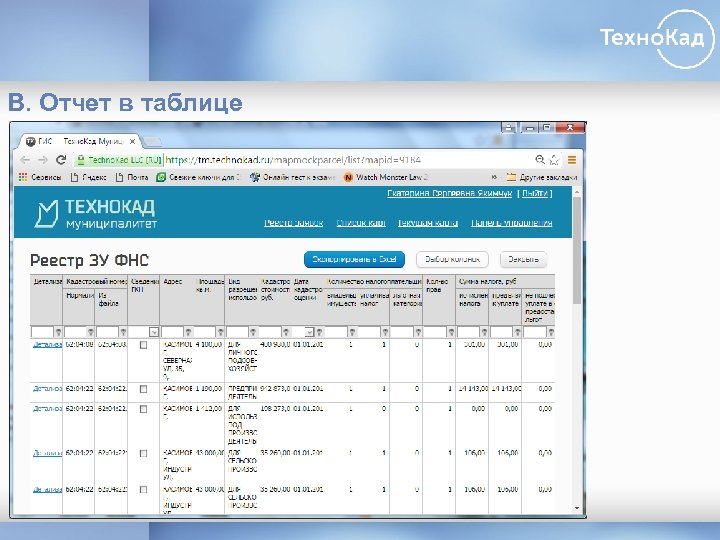The width and height of the screenshot is (720, 540).
Task: Click the filter icon beside the Дата кадастр. оценки dropdown
Action: click(320, 332)
